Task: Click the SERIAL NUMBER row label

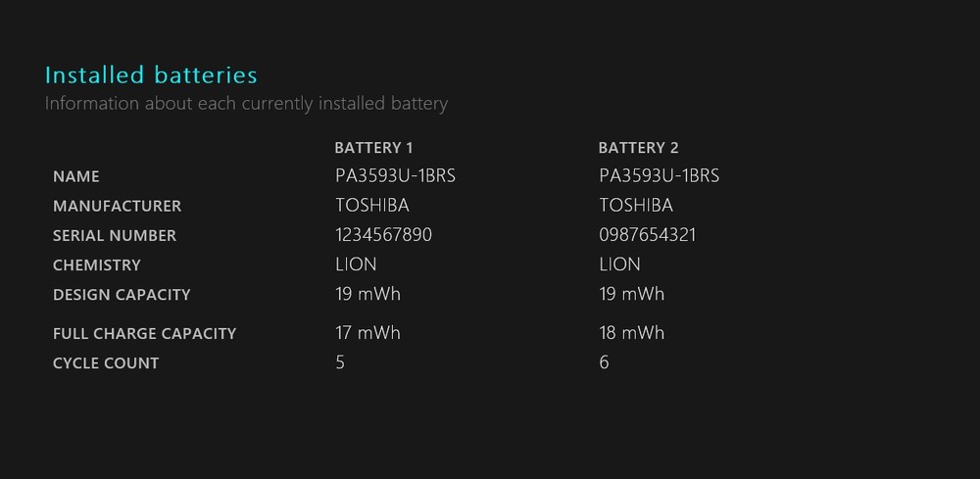Action: point(115,235)
